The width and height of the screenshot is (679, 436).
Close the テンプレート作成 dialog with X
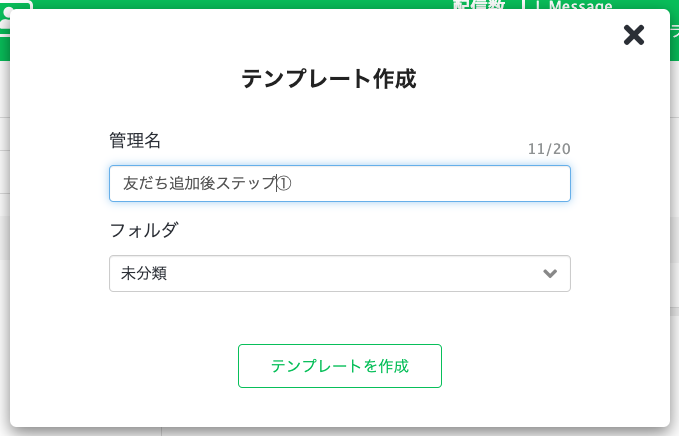pyautogui.click(x=634, y=35)
